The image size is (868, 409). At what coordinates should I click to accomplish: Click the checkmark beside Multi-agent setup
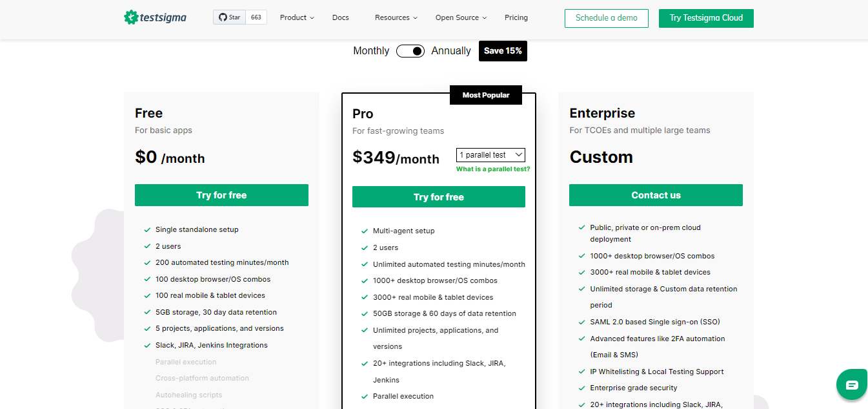[365, 231]
